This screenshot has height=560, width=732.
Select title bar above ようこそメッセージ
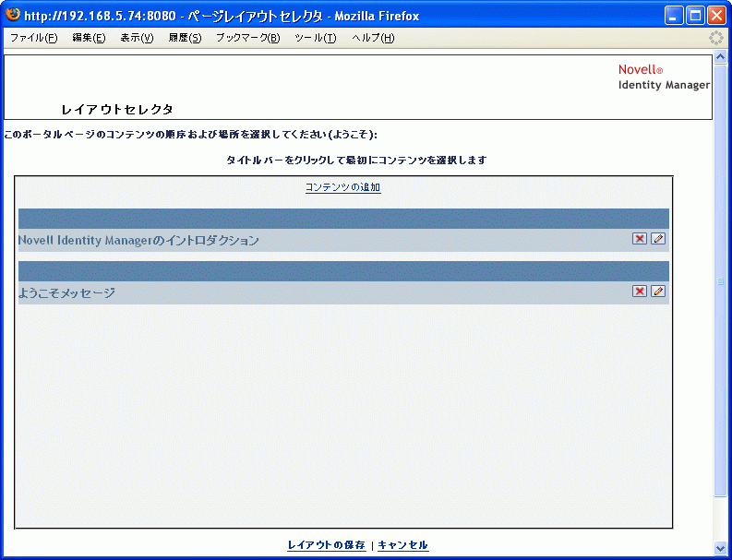click(343, 271)
